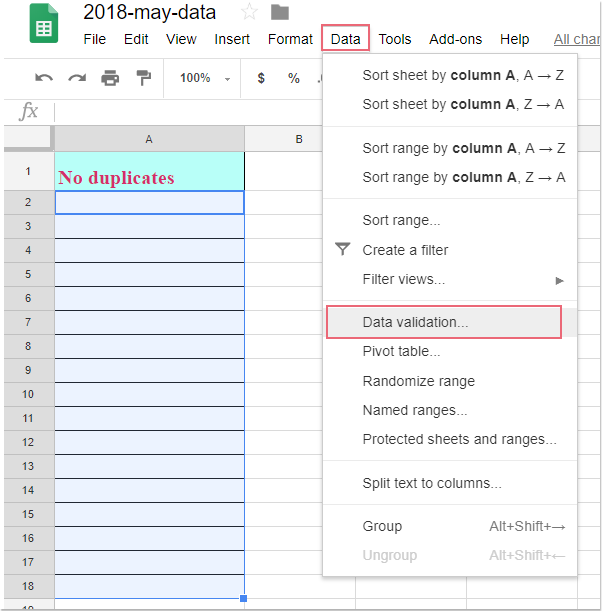This screenshot has width=602, height=611.
Task: Open the Tools menu
Action: pyautogui.click(x=395, y=39)
